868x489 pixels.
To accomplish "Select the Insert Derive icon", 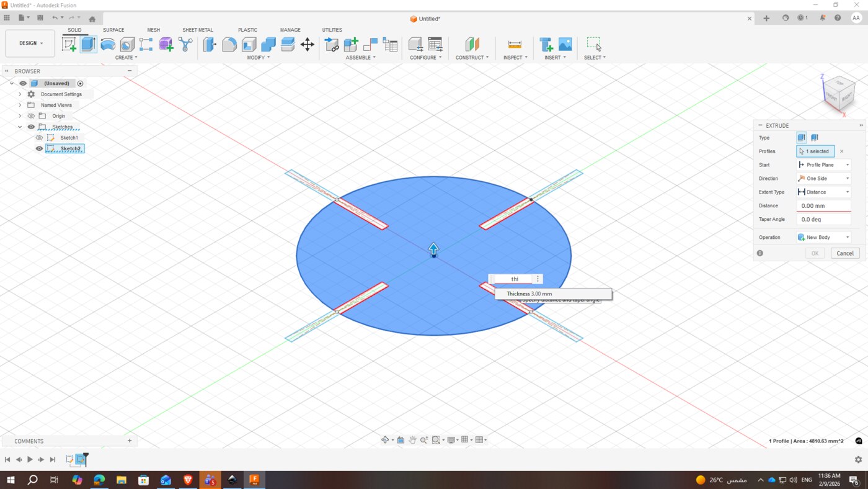I will click(x=546, y=44).
